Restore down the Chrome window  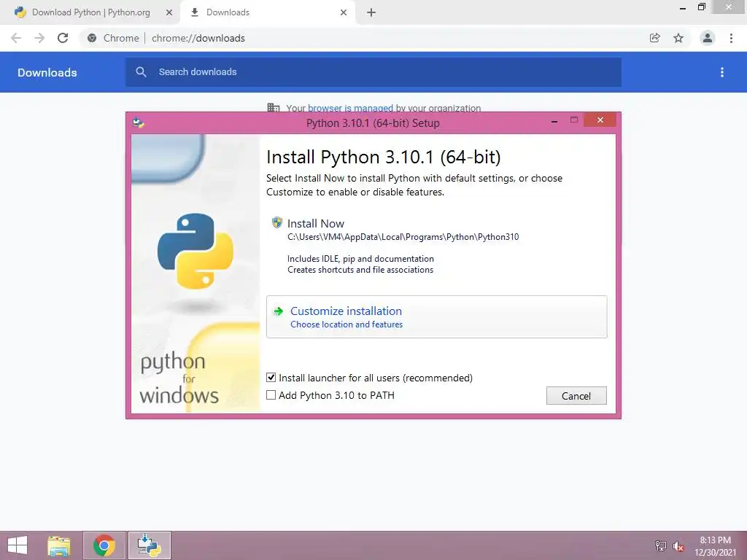(701, 7)
